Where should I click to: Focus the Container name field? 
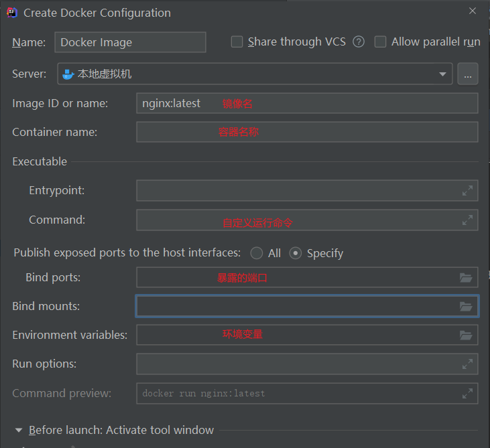(307, 132)
